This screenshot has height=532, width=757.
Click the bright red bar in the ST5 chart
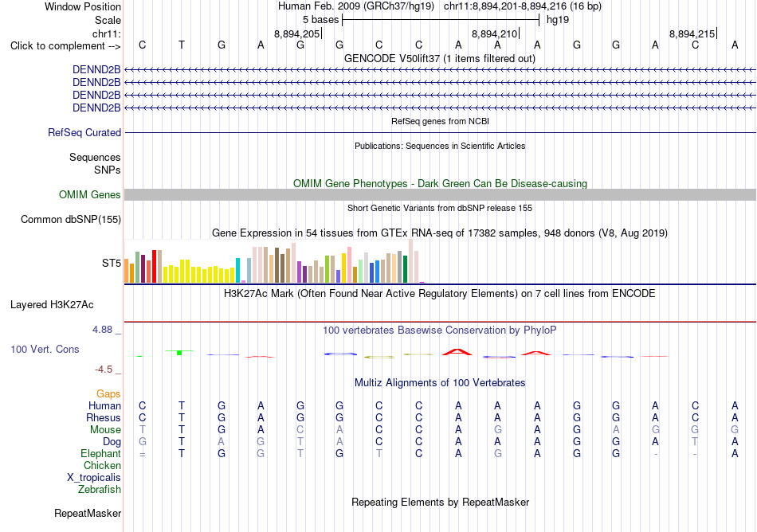[x=154, y=266]
